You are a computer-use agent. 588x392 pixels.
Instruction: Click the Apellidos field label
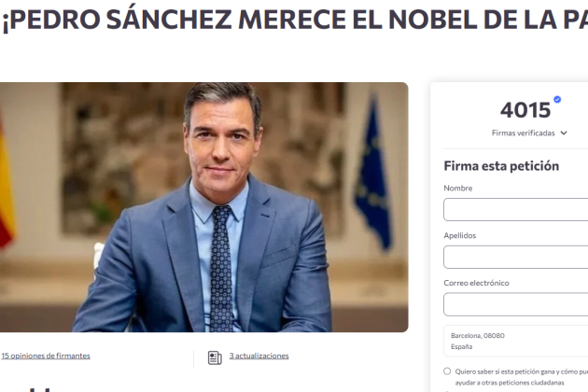point(460,235)
